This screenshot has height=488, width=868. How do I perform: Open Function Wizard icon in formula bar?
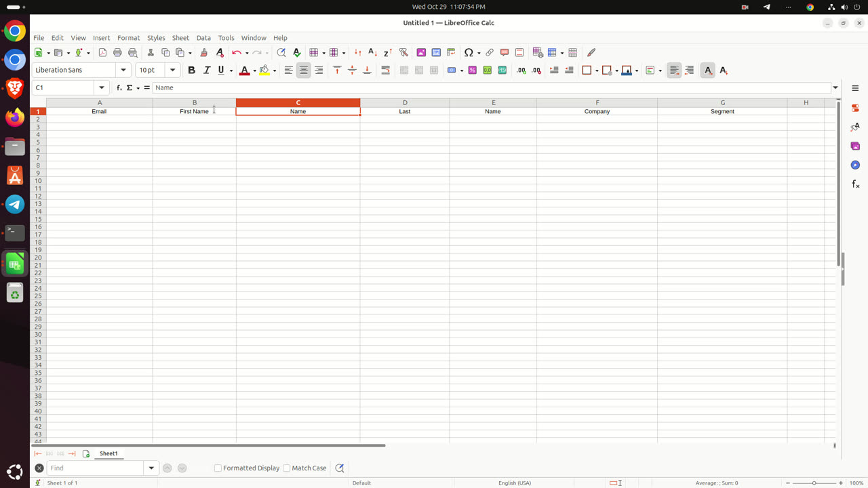click(119, 87)
